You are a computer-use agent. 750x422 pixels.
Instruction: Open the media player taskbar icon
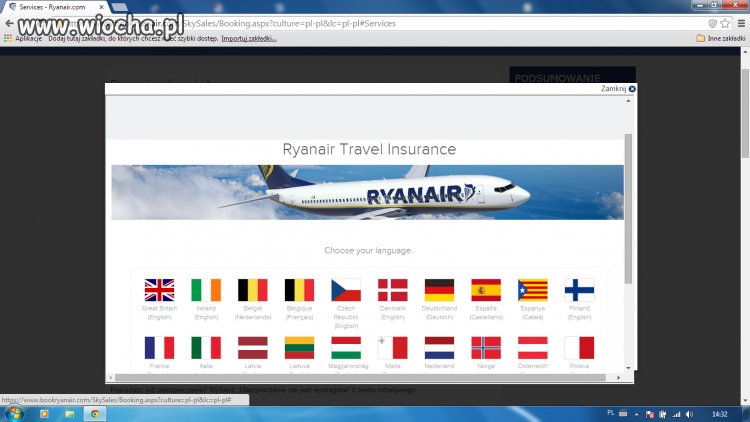coord(44,414)
